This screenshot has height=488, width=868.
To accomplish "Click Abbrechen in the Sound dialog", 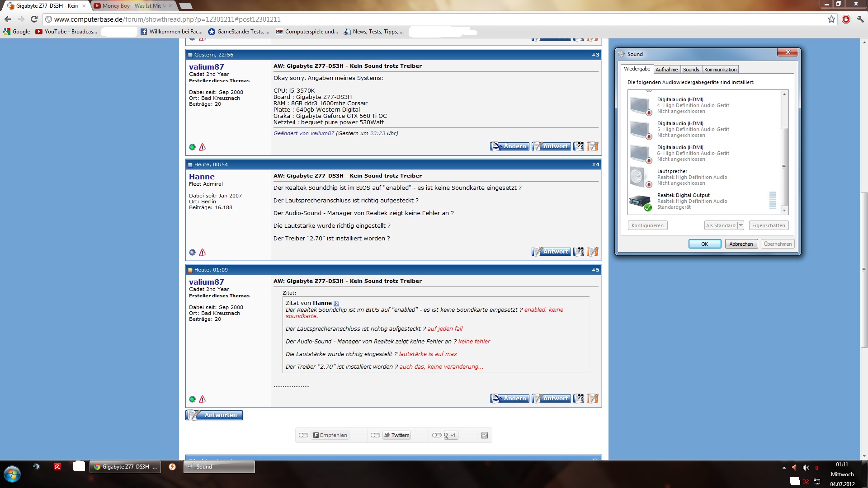I will (741, 244).
